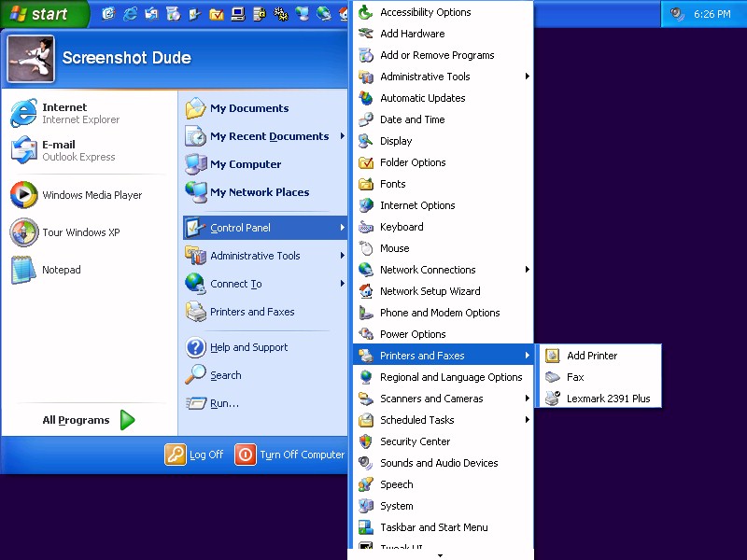Open Outlook Express E-mail icon
The height and width of the screenshot is (560, 747).
pos(24,150)
